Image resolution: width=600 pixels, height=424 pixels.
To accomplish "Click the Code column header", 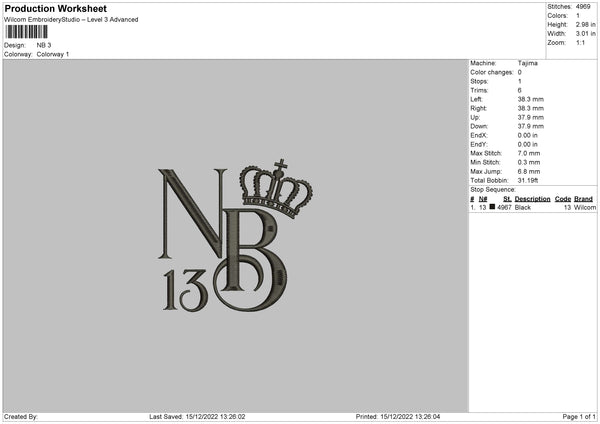I will coord(563,199).
